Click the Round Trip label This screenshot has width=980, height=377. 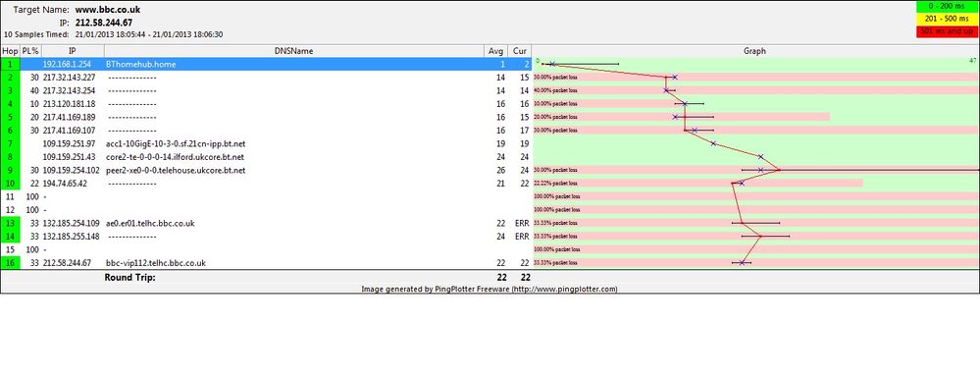(x=130, y=277)
